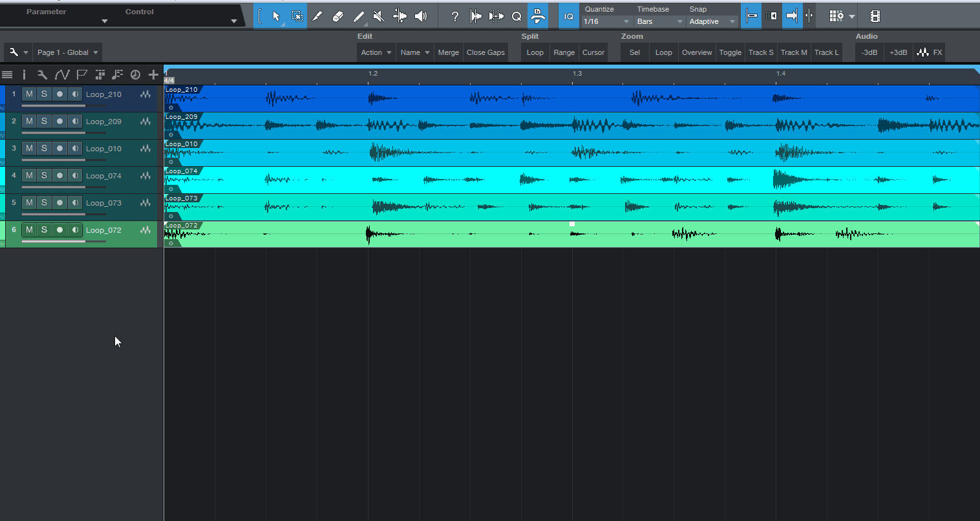
Task: Mute track Loop_073
Action: pos(29,202)
